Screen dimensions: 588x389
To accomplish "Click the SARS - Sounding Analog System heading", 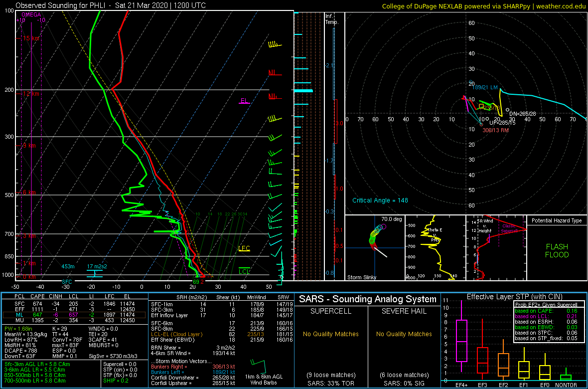I will click(x=368, y=299).
